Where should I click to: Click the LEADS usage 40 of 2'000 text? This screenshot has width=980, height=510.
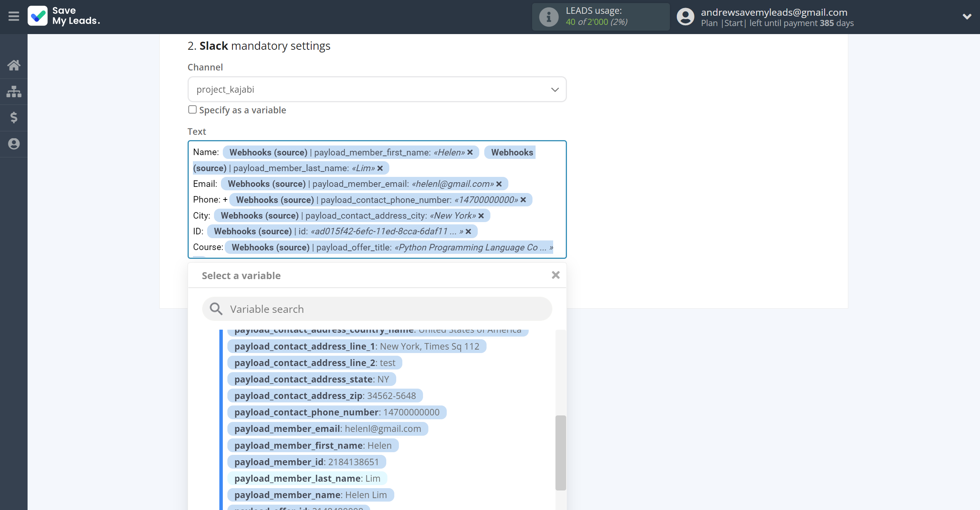pyautogui.click(x=596, y=22)
